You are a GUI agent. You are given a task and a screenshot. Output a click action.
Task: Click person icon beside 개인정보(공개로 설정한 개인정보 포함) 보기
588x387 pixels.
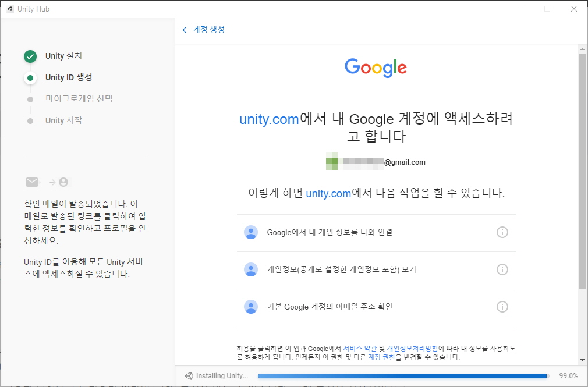click(x=251, y=269)
